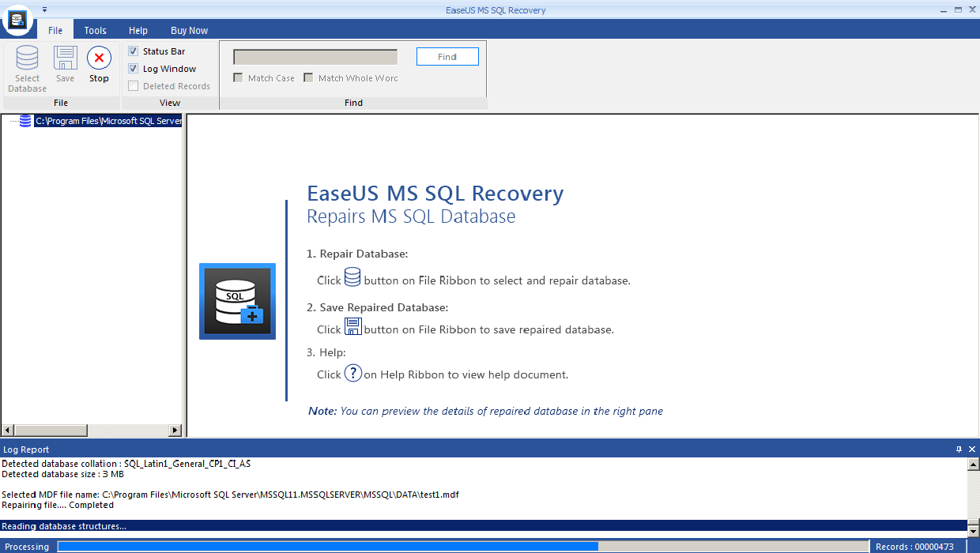The height and width of the screenshot is (553, 980).
Task: Click log report scroll up arrow
Action: [x=974, y=465]
